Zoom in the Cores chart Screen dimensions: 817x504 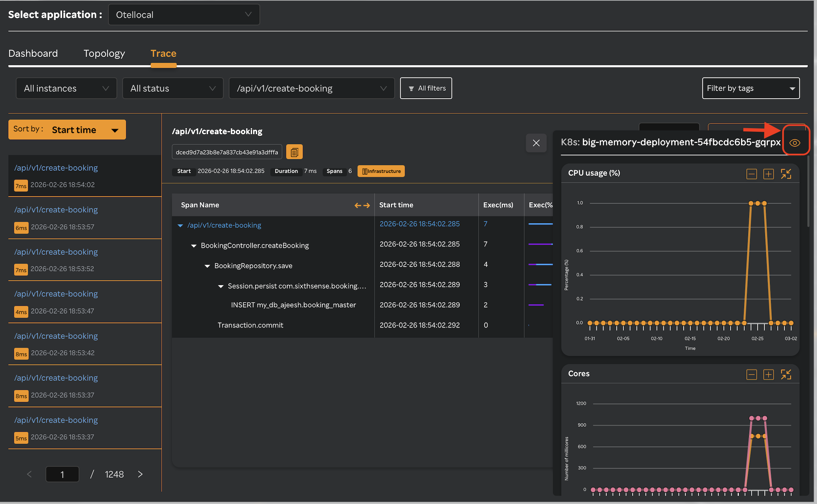click(768, 375)
